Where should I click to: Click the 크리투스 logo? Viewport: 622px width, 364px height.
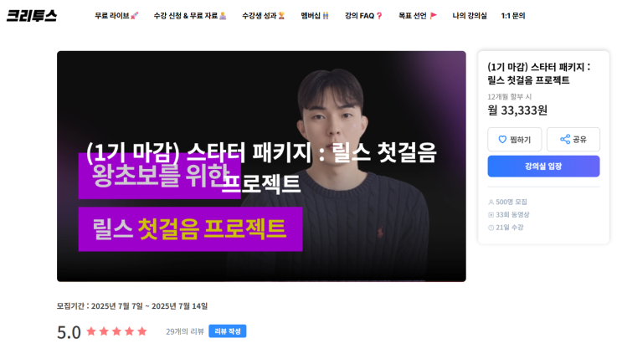32,15
